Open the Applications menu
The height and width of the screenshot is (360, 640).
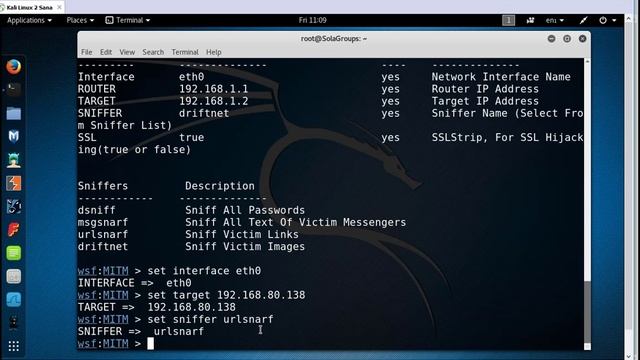click(x=29, y=20)
